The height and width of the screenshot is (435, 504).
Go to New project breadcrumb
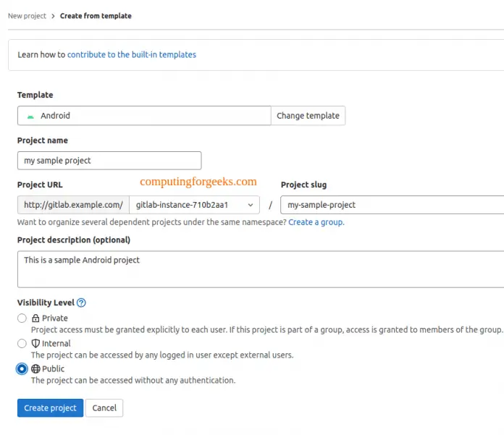click(27, 16)
